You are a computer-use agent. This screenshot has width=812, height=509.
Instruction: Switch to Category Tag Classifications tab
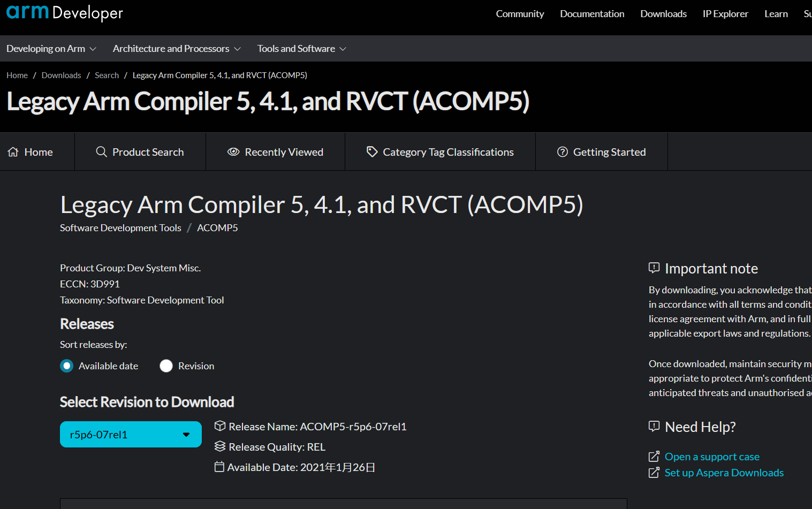[x=441, y=152]
